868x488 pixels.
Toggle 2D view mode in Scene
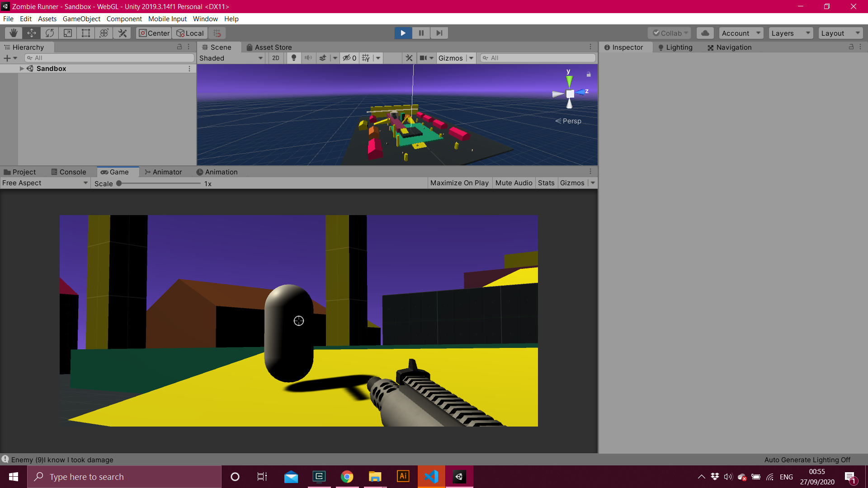click(x=276, y=58)
